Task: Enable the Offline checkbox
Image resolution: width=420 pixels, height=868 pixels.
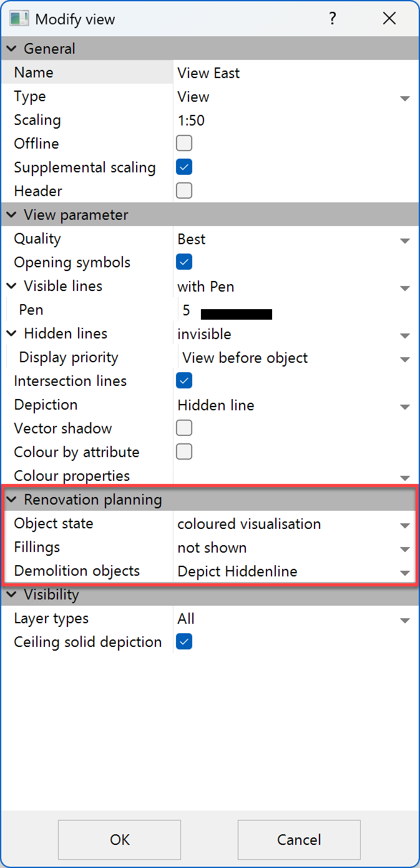Action: [x=183, y=143]
